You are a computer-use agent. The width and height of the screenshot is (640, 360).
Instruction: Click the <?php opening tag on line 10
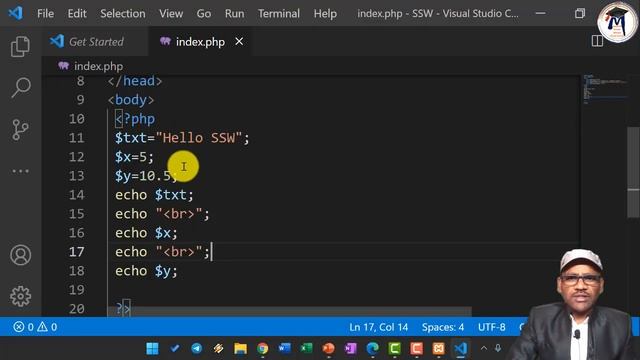tap(135, 119)
